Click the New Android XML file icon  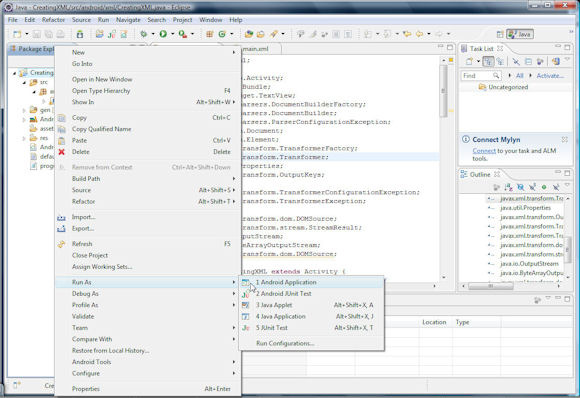click(124, 34)
